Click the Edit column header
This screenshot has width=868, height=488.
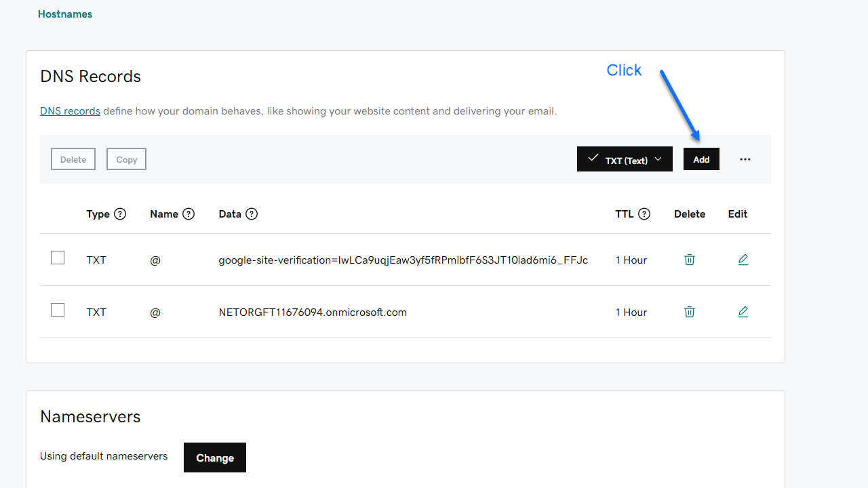point(738,214)
